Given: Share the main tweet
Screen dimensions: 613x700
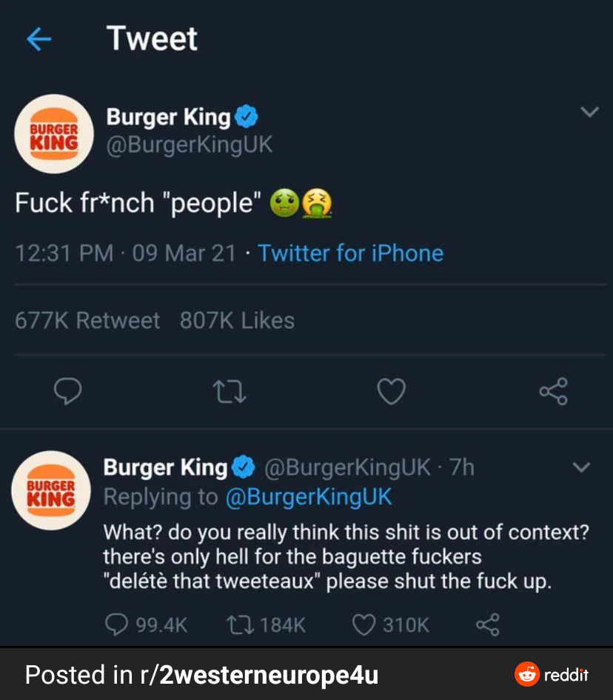Looking at the screenshot, I should pos(553,391).
